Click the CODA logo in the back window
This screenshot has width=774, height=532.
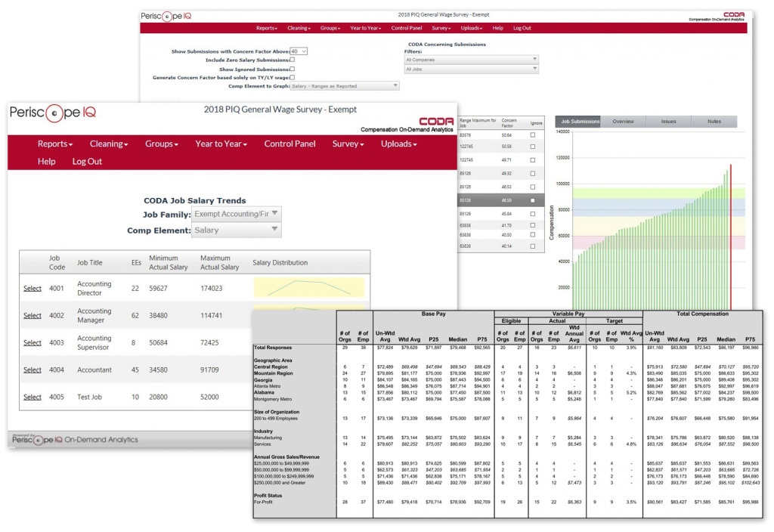click(x=734, y=14)
